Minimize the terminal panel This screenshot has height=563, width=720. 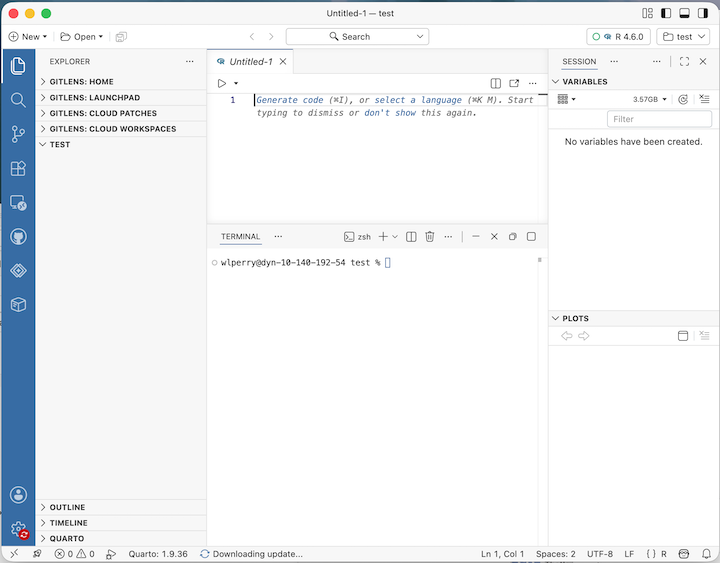tap(476, 236)
